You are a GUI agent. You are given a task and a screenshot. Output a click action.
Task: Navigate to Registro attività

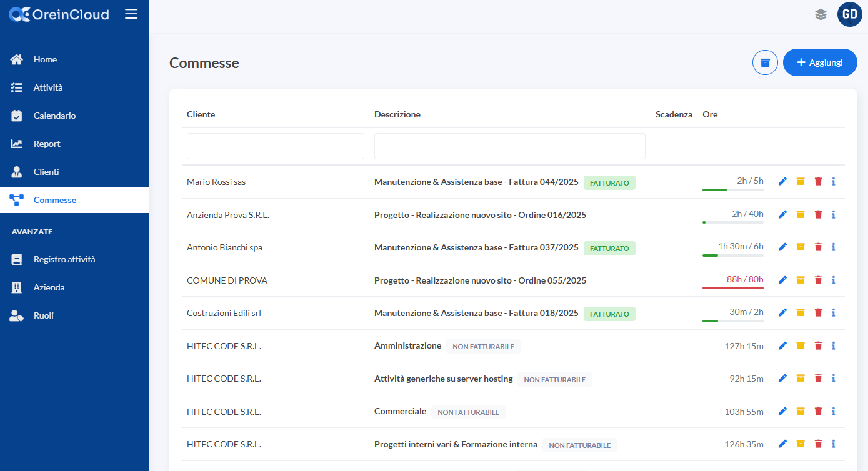click(64, 259)
